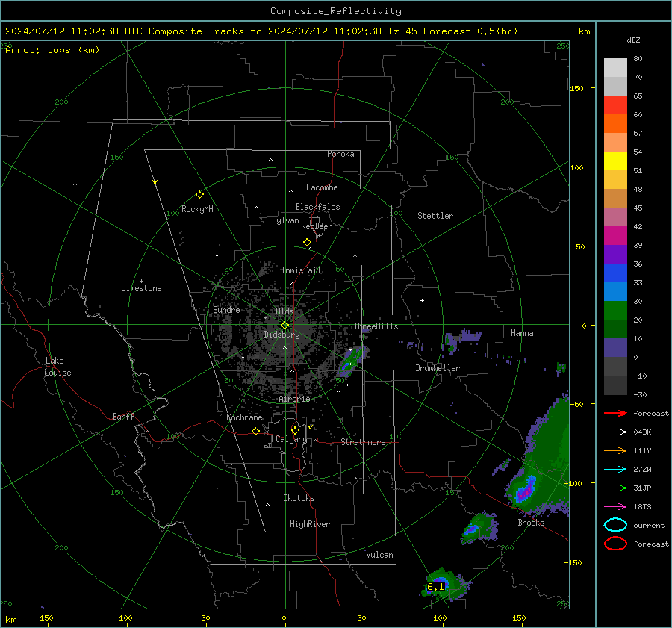Click the orange 111V arrow icon
Viewport: 672px width, 628px height.
pos(615,450)
